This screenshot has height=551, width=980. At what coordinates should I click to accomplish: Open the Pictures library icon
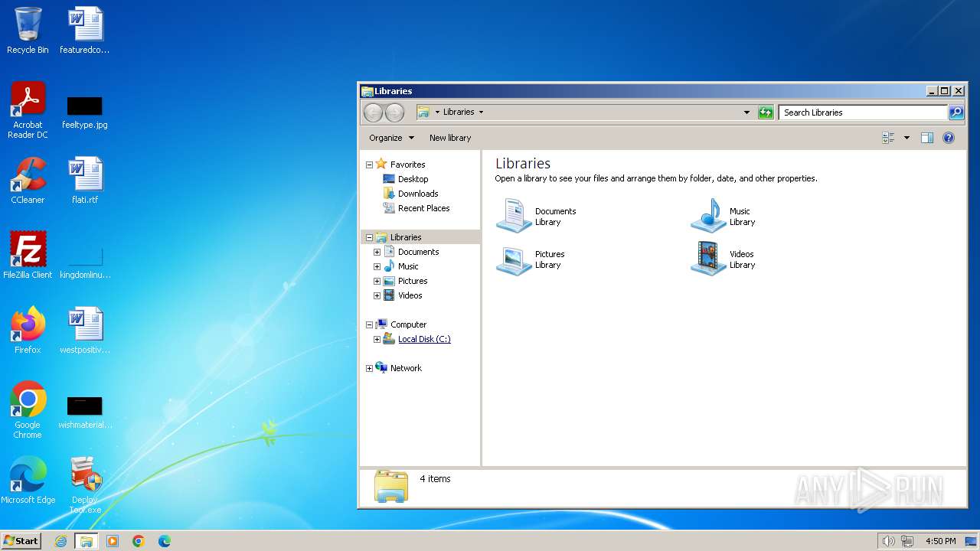click(x=514, y=259)
